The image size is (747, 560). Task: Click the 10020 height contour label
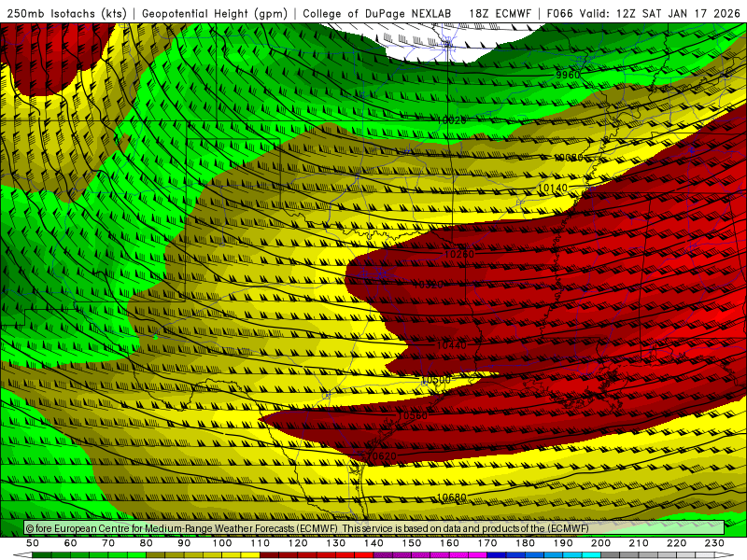tap(452, 120)
